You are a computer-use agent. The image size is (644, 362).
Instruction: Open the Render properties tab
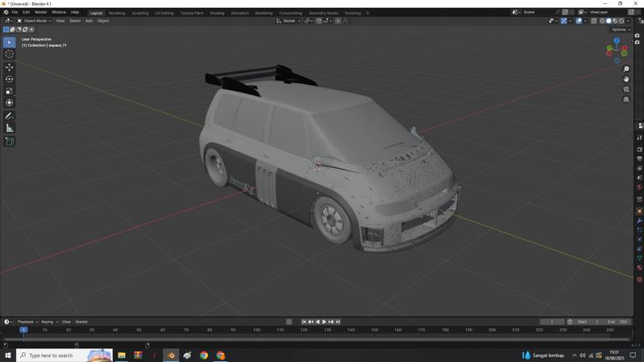pos(639,150)
